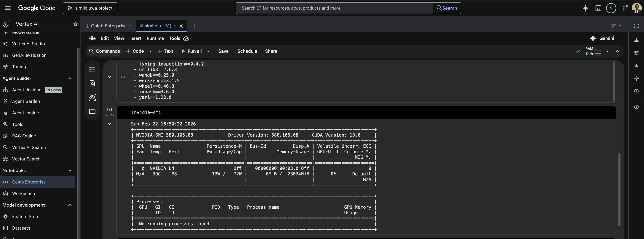This screenshot has height=239, width=644.
Task: Open the runtime settings sliders icon
Action: click(x=636, y=53)
